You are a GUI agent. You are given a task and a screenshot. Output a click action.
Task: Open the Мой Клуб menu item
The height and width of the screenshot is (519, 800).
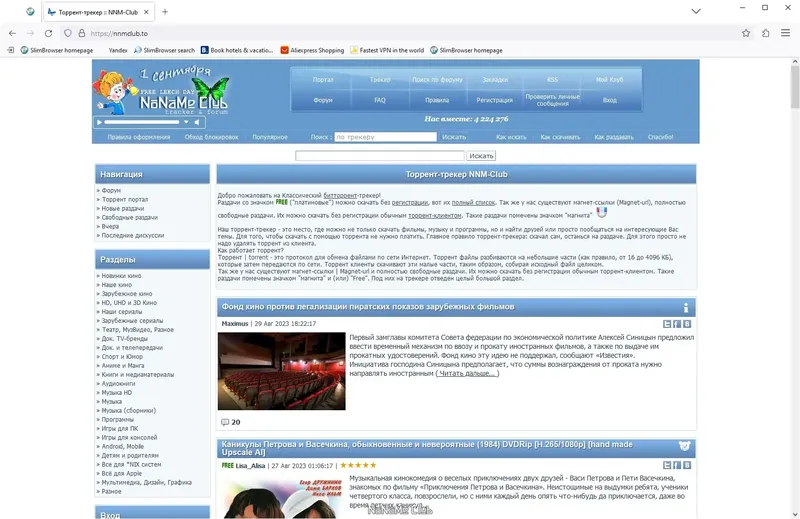(x=609, y=80)
